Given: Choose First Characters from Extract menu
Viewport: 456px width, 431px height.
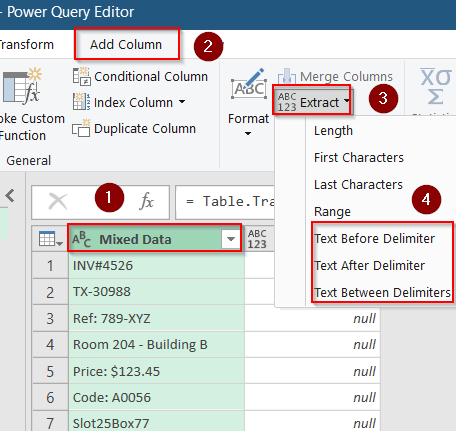Looking at the screenshot, I should (x=359, y=157).
